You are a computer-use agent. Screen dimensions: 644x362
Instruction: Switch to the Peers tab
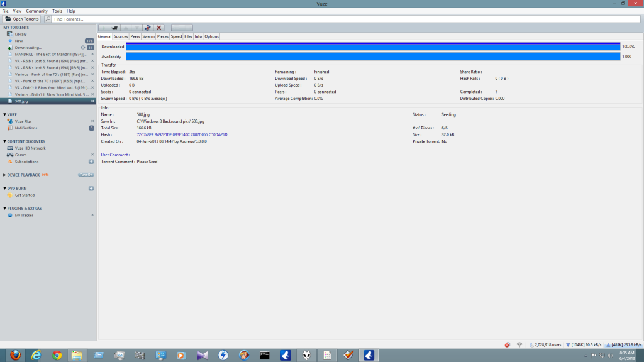pyautogui.click(x=135, y=36)
